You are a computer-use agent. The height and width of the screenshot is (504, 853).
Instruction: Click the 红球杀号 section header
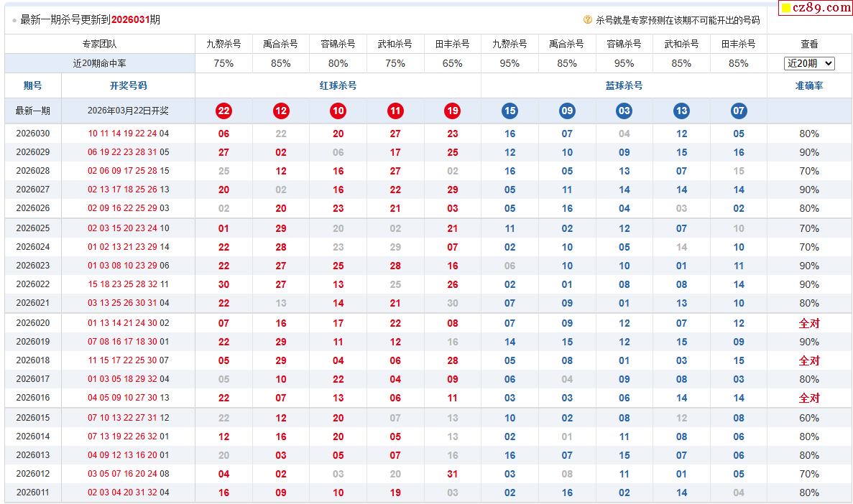(x=338, y=85)
